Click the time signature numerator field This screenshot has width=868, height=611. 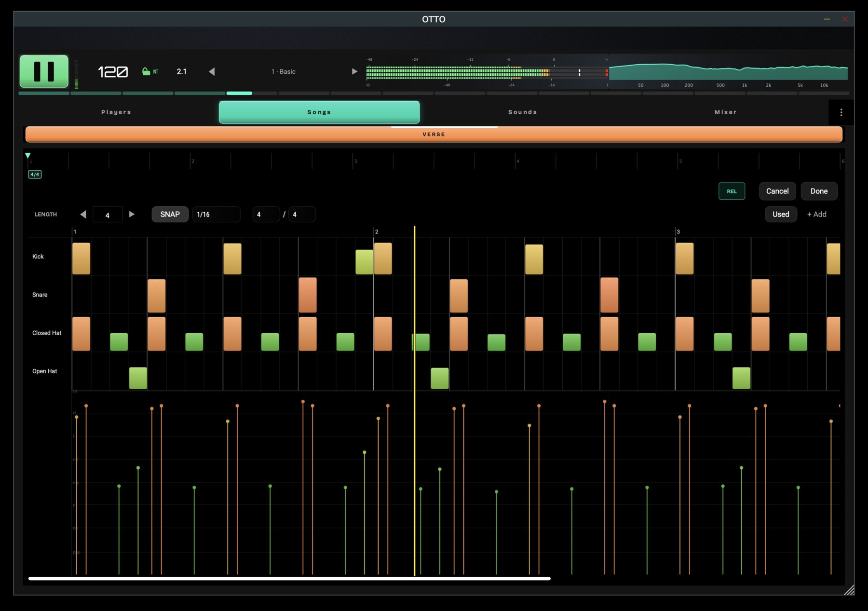pyautogui.click(x=266, y=215)
